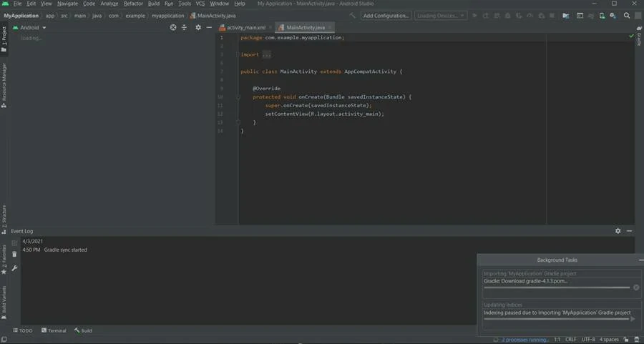The width and height of the screenshot is (644, 344).
Task: Toggle the Build Variants side panel
Action: [x=4, y=301]
